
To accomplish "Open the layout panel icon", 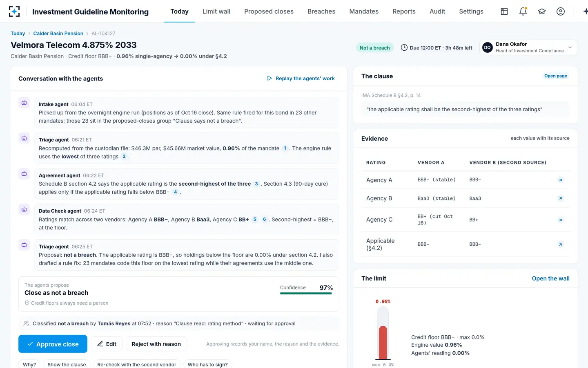I will click(504, 11).
